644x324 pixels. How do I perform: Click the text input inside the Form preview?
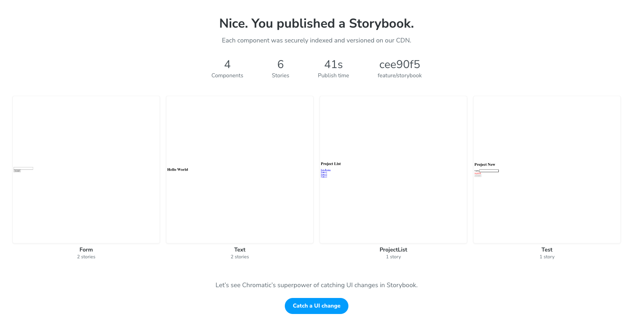(24, 168)
